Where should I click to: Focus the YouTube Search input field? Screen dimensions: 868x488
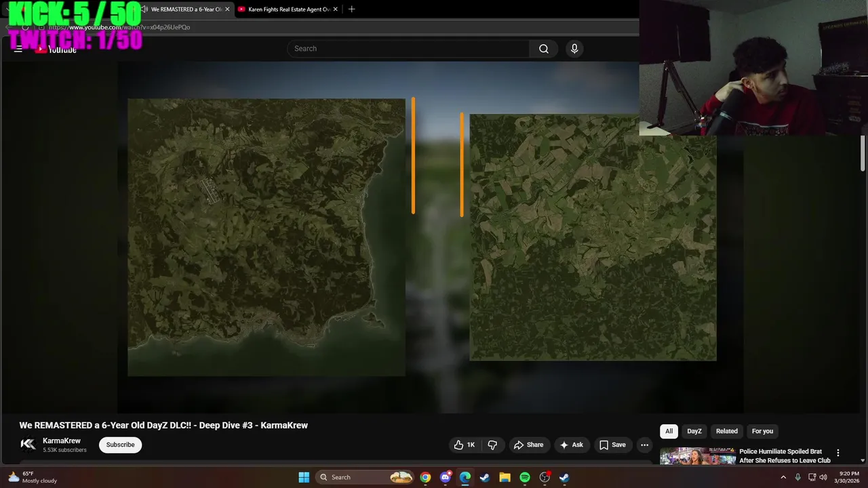click(x=408, y=49)
